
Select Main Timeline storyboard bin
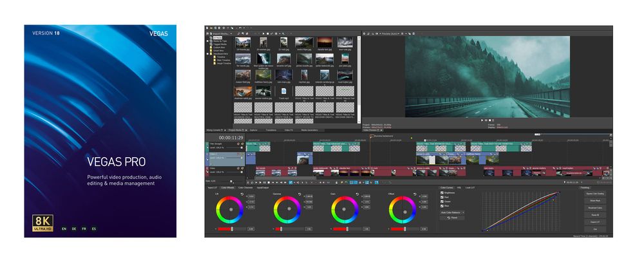[223, 61]
